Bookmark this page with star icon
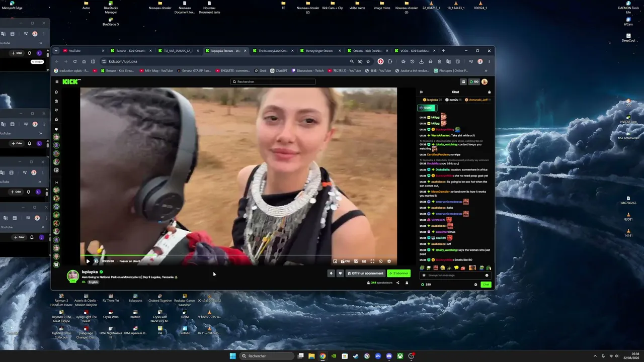Screen dimensions: 644x362 368,61
